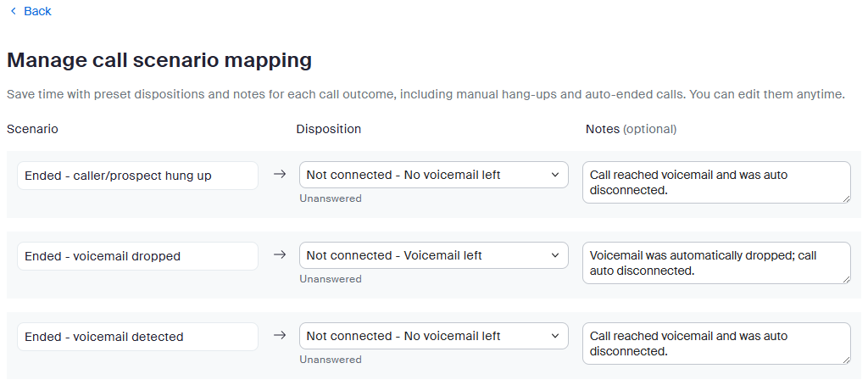Click the Back text link
This screenshot has height=391, width=868.
37,11
